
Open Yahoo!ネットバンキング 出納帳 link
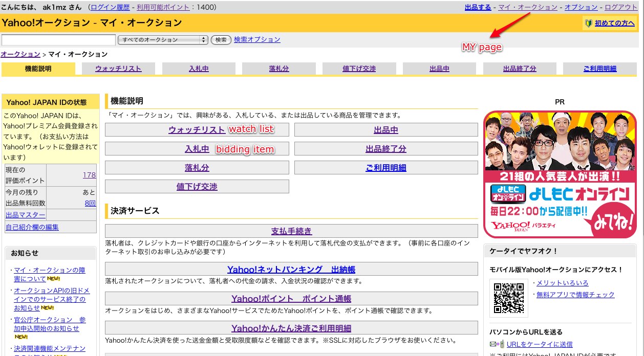(291, 269)
